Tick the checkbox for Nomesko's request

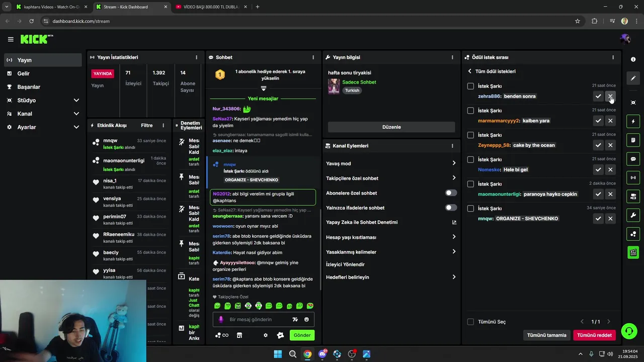(x=470, y=159)
